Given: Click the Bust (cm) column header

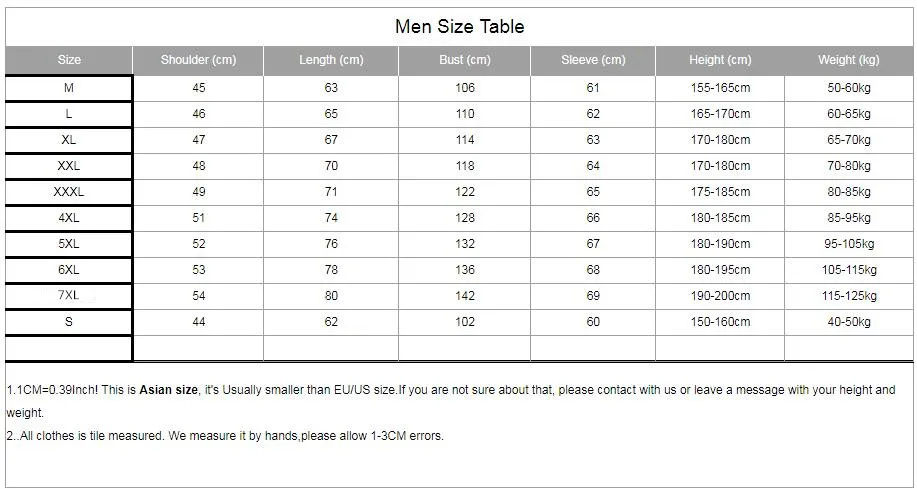Looking at the screenshot, I should click(x=465, y=60).
